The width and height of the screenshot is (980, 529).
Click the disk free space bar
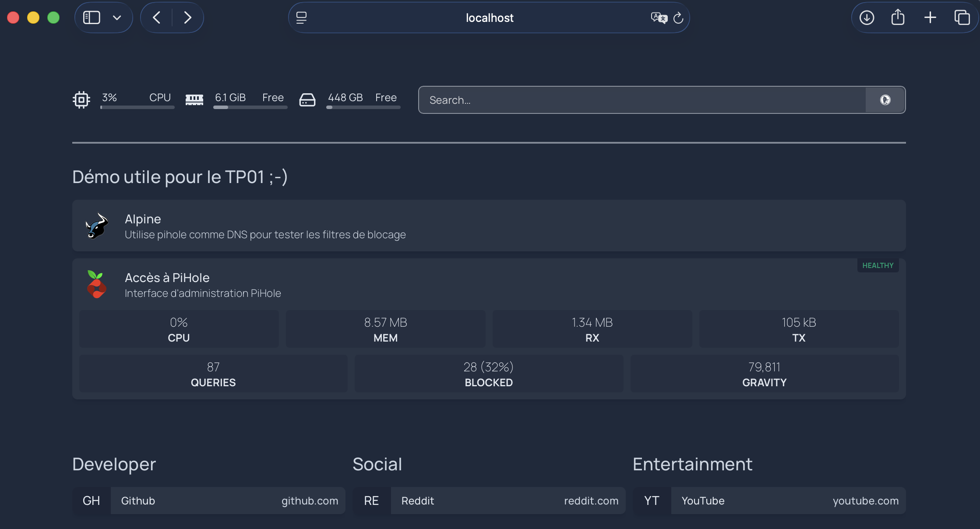(363, 107)
